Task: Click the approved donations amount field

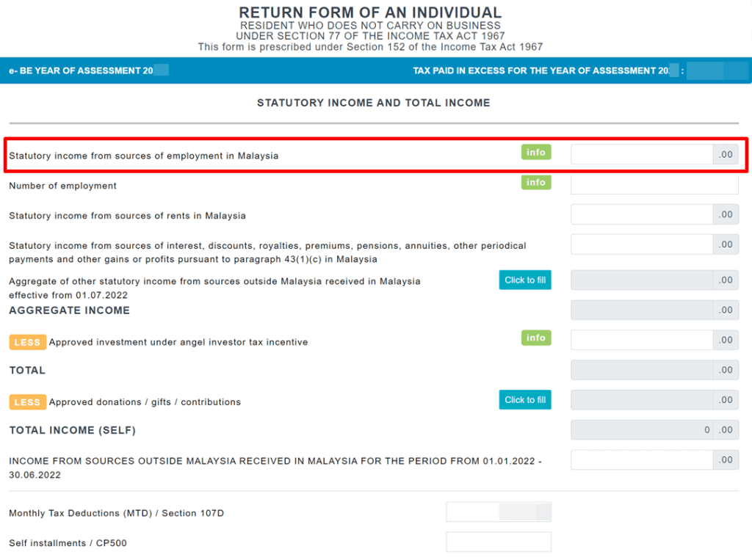Action: 641,401
